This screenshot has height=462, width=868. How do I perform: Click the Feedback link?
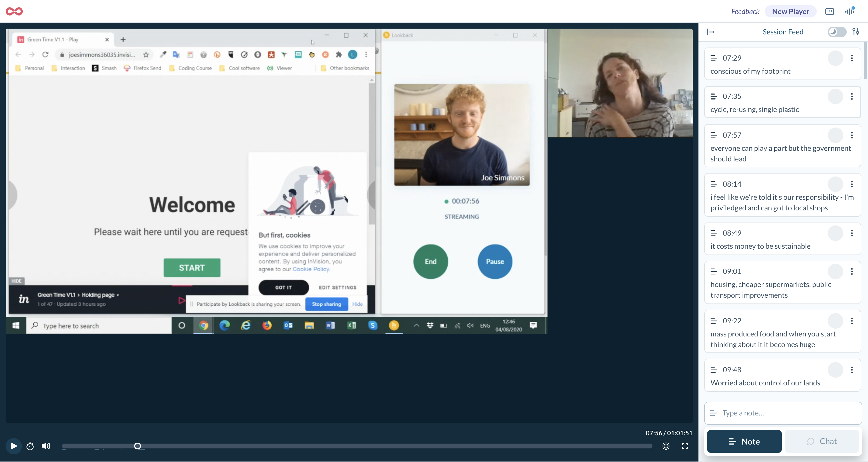[x=745, y=11]
